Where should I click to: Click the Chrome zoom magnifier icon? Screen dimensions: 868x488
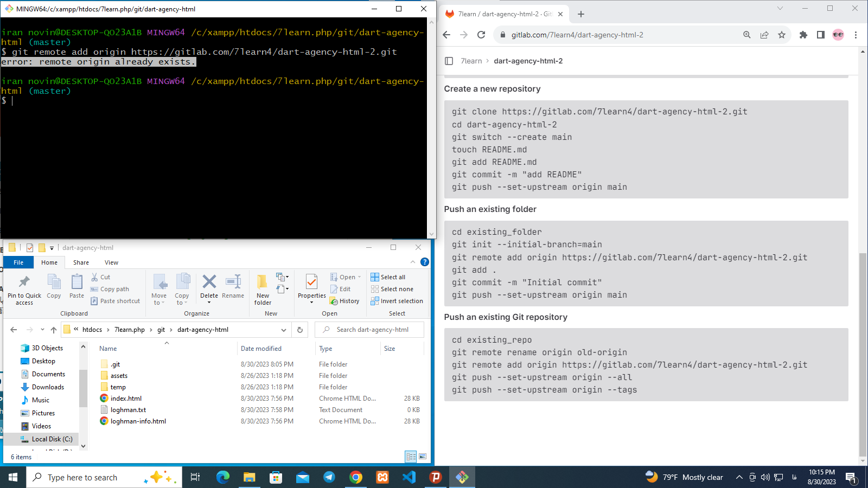coord(747,35)
